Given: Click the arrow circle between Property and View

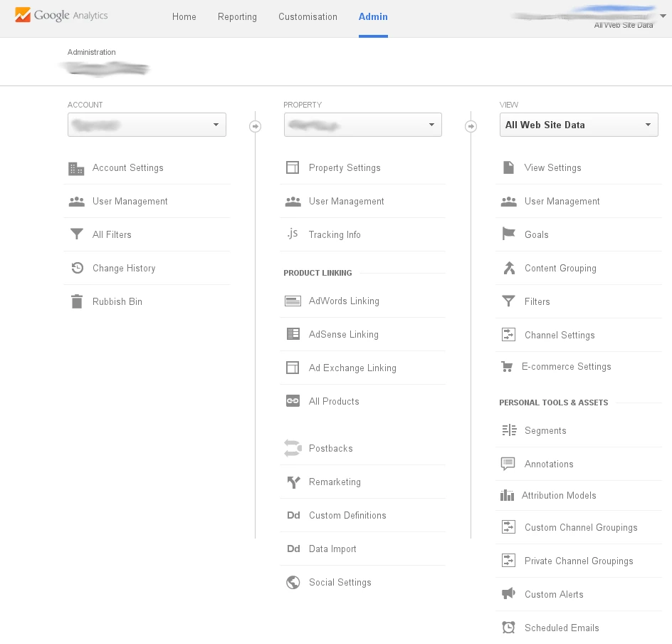Looking at the screenshot, I should click(471, 127).
